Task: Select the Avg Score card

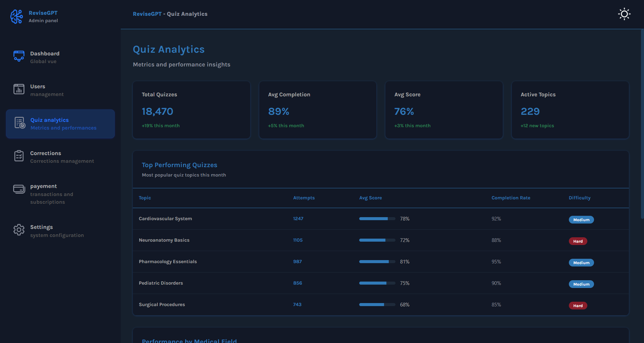Action: pos(444,110)
